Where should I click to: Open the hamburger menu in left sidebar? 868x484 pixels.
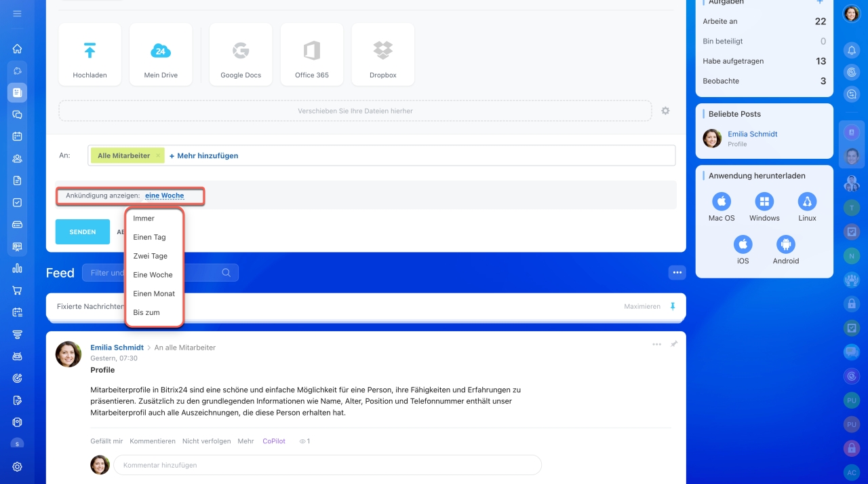18,14
